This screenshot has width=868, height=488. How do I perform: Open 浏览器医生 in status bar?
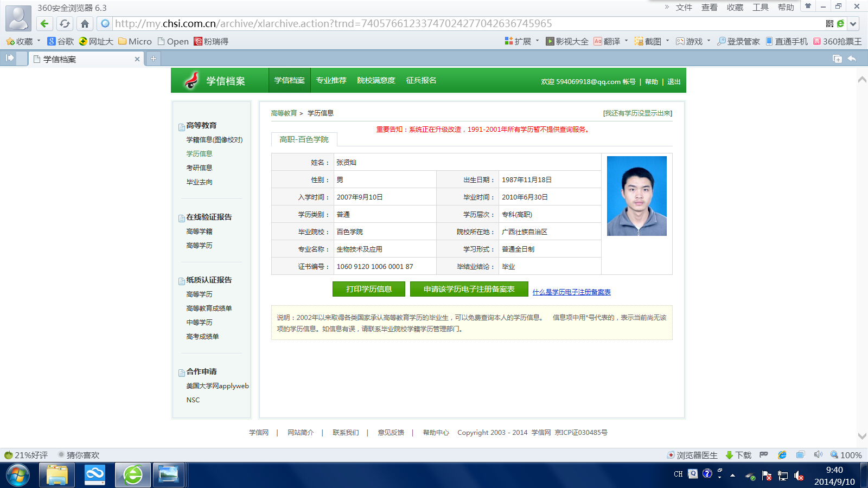(693, 455)
